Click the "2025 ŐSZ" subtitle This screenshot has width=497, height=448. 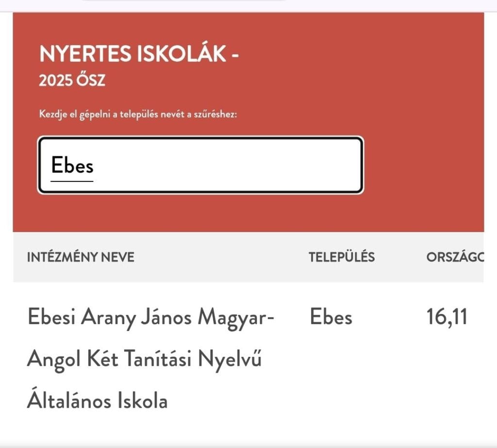(72, 81)
